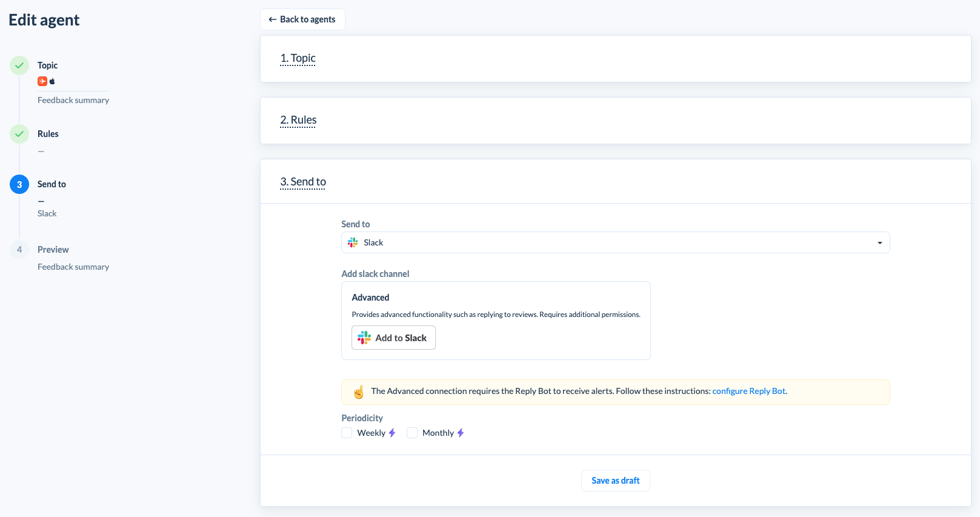Image resolution: width=980 pixels, height=517 pixels.
Task: Click the Edit agent heading
Action: pos(44,20)
